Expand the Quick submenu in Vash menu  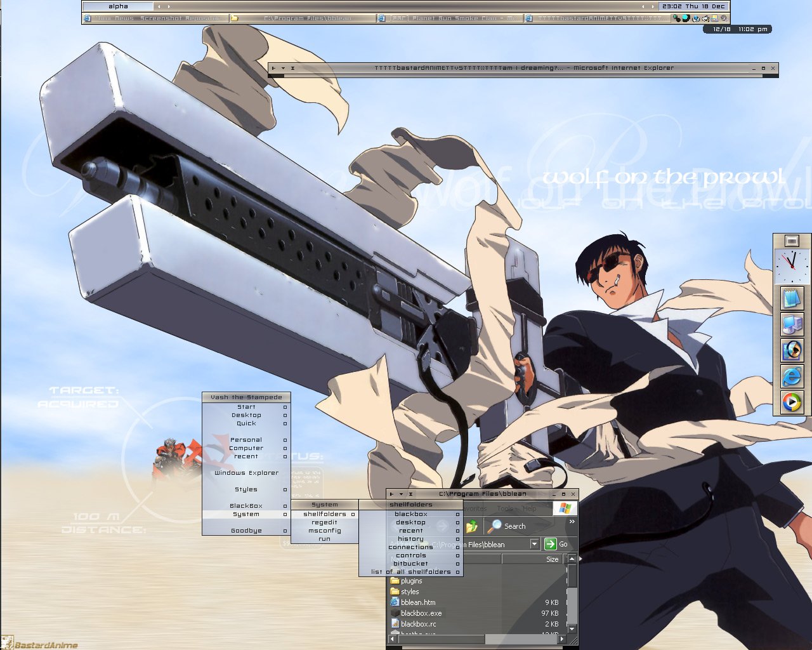coord(246,423)
